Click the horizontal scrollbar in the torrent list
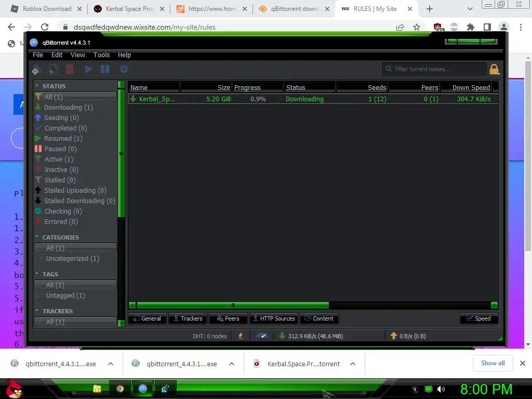The width and height of the screenshot is (532, 399). [x=233, y=305]
